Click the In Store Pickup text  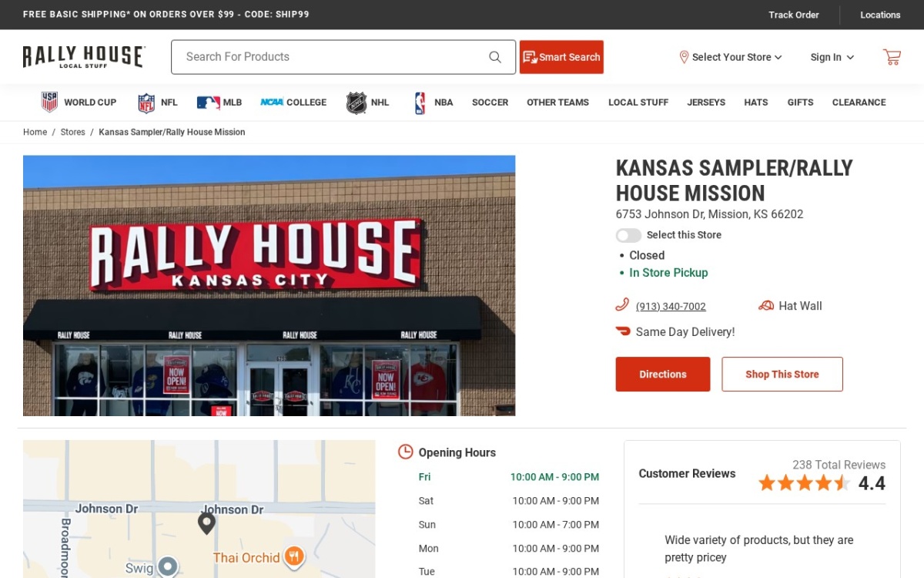[x=668, y=273]
